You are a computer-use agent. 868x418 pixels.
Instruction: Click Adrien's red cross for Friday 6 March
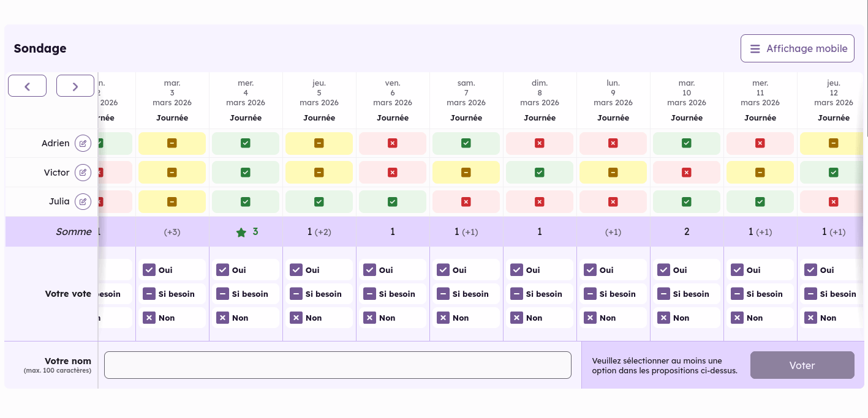(x=393, y=143)
